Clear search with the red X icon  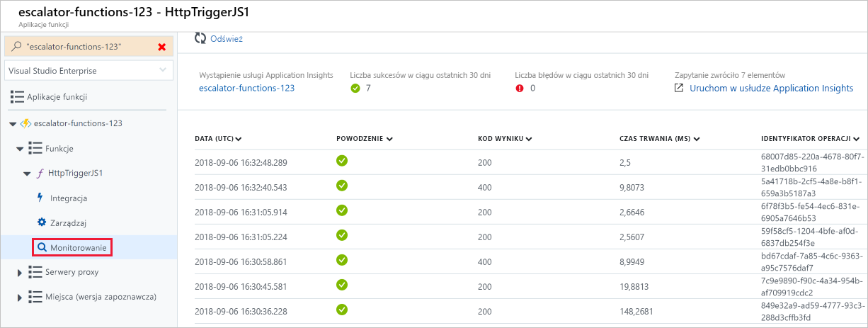pyautogui.click(x=162, y=47)
